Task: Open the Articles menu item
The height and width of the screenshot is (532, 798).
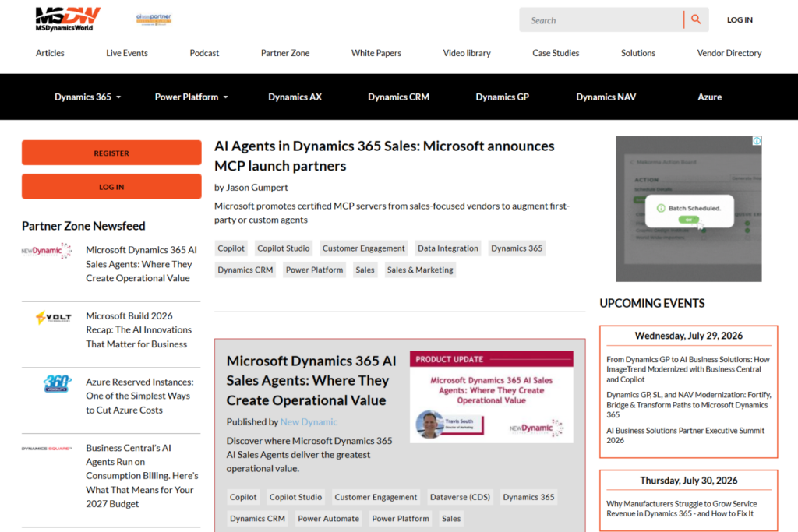Action: click(x=50, y=53)
